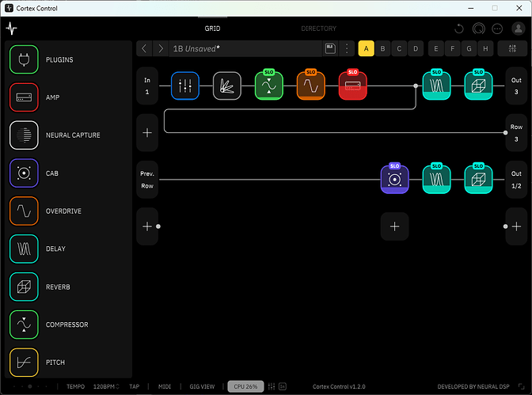The height and width of the screenshot is (395, 532).
Task: Switch to the DIRECTORY tab
Action: click(318, 28)
